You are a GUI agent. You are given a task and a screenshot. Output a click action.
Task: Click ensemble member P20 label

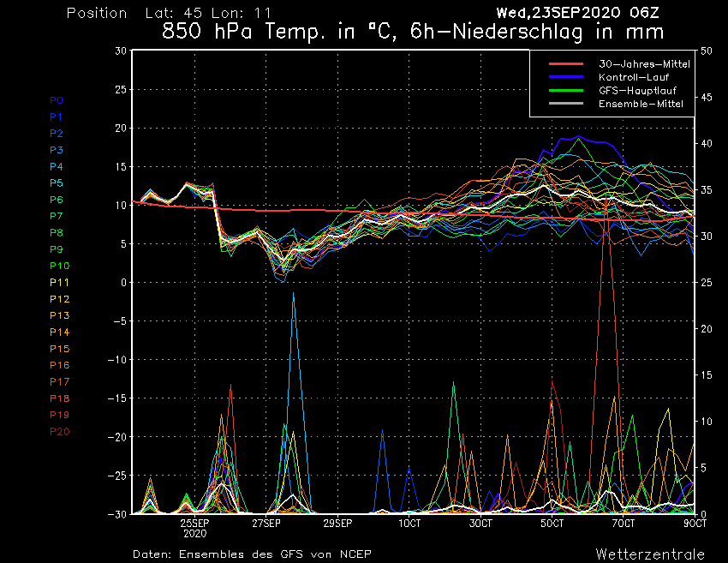coord(59,431)
